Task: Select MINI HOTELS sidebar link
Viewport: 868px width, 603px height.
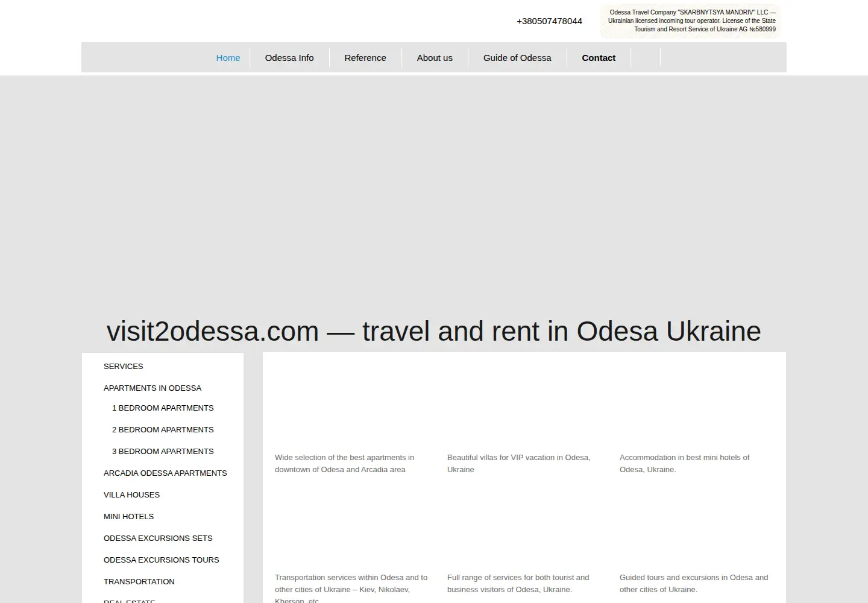Action: (128, 517)
